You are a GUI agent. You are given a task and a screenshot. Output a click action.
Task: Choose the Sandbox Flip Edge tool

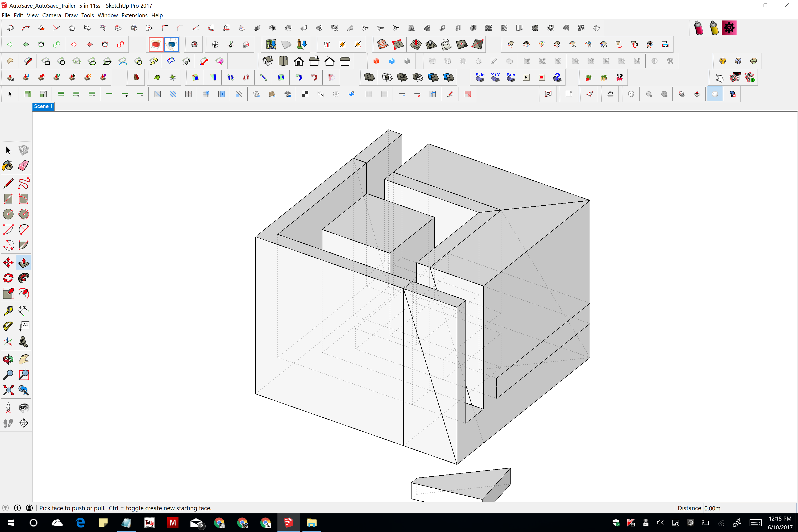(x=477, y=44)
